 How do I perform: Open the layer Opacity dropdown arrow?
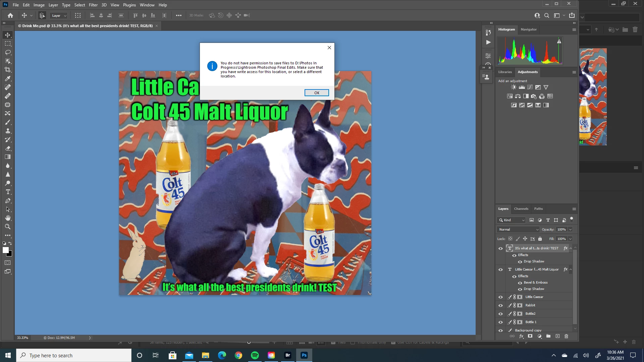pyautogui.click(x=570, y=229)
